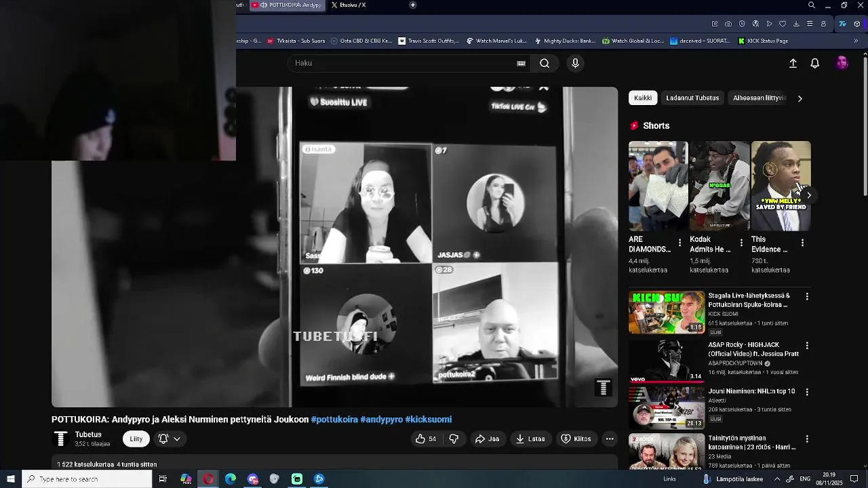Open the browser downloads icon
868x488 pixels.
[796, 24]
